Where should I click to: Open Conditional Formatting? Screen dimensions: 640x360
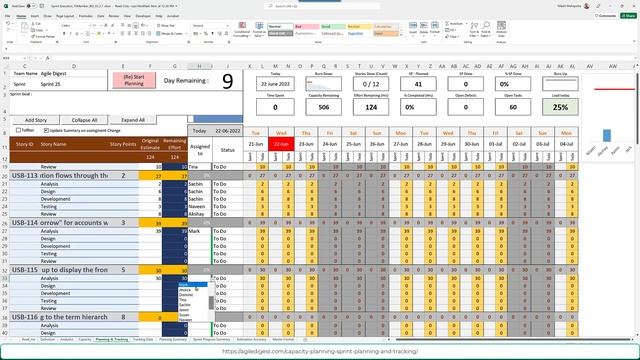(242, 29)
